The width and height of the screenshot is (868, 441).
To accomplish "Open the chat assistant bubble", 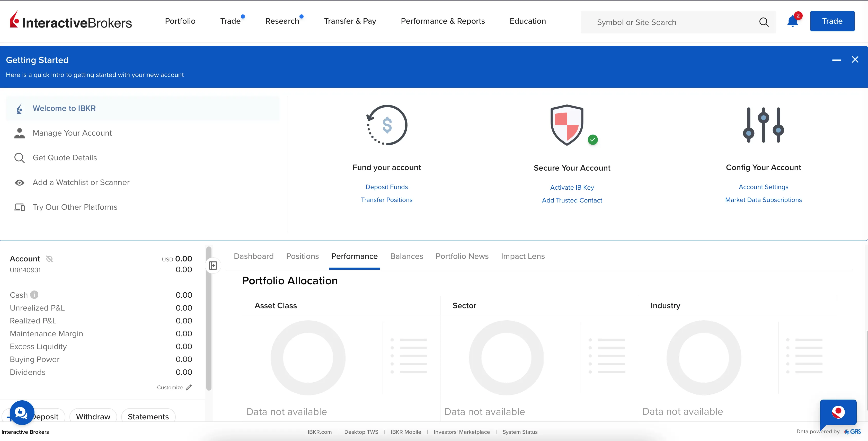I will 22,413.
